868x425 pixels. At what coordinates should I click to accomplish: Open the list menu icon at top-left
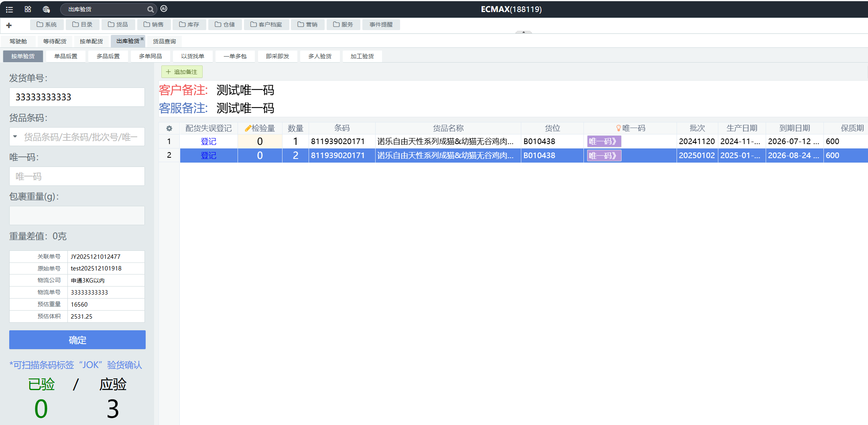[x=10, y=9]
